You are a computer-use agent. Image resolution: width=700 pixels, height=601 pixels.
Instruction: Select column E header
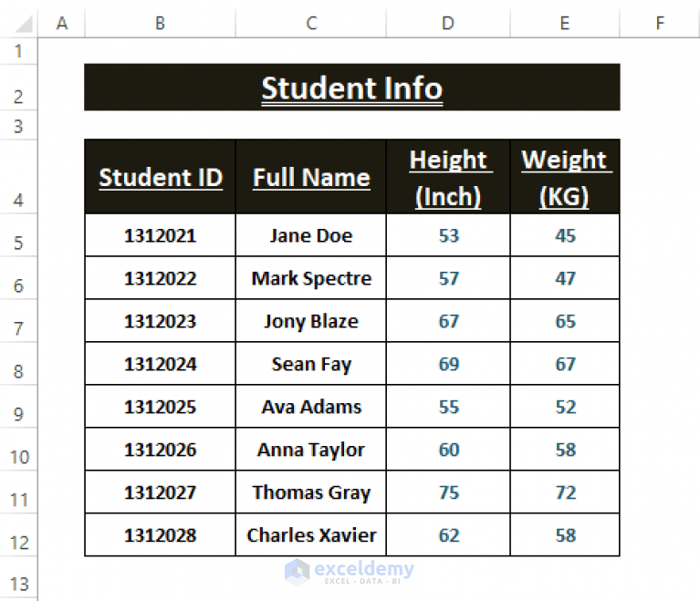pyautogui.click(x=565, y=23)
